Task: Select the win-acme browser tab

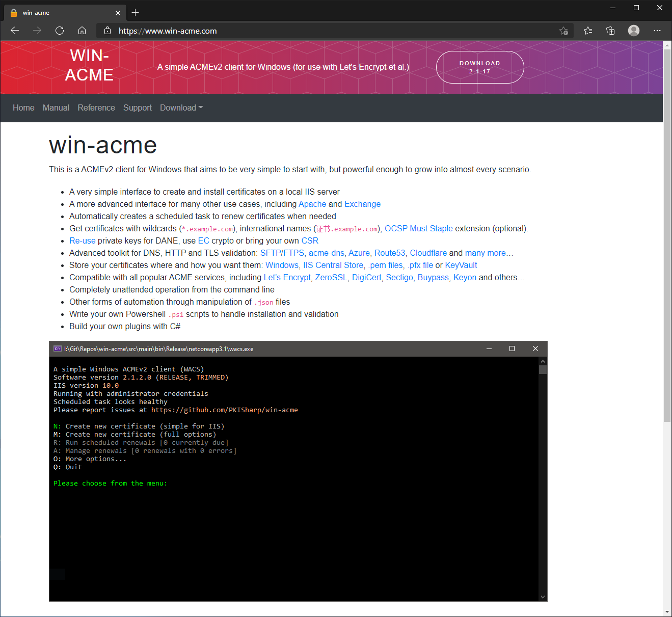Action: click(64, 13)
